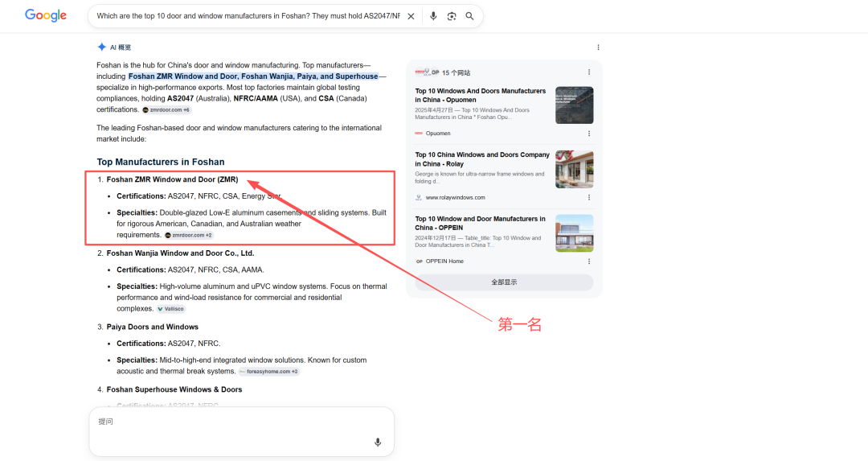Click the search query text field

click(x=248, y=16)
